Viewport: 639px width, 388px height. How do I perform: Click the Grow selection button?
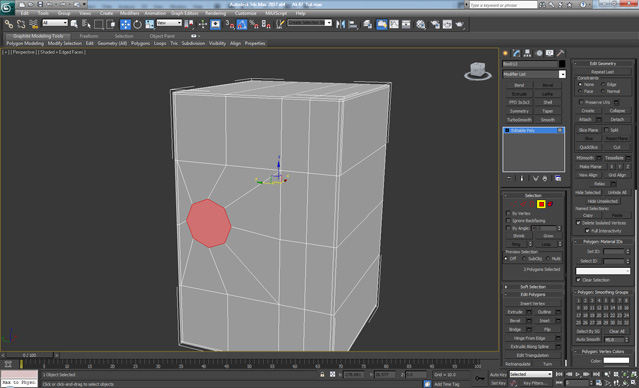tap(548, 236)
